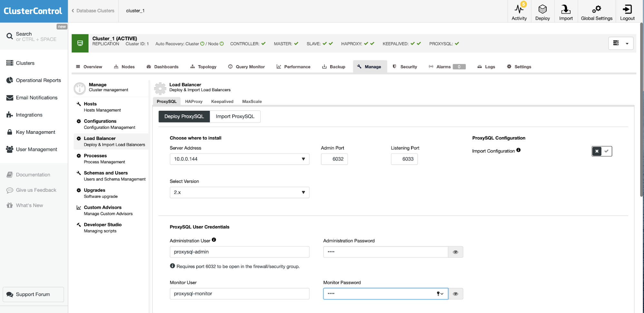Image resolution: width=644 pixels, height=313 pixels.
Task: Click Auto Recovery Cluster power icon
Action: 202,44
